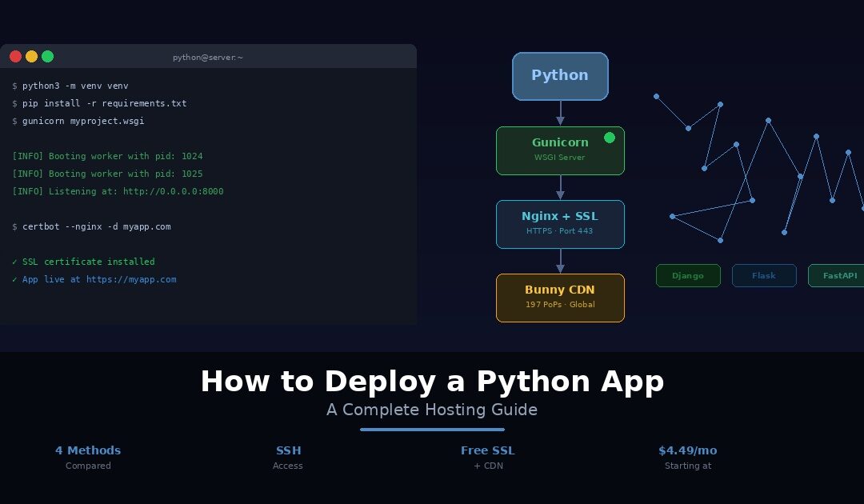Toggle the green status dot on Gunicorn

(x=609, y=137)
